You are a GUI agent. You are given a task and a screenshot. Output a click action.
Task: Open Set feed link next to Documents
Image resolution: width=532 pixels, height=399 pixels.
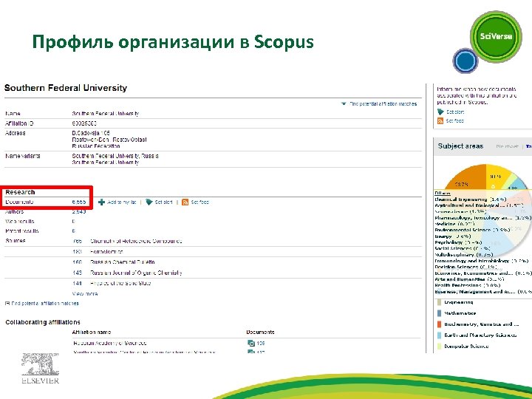click(199, 202)
